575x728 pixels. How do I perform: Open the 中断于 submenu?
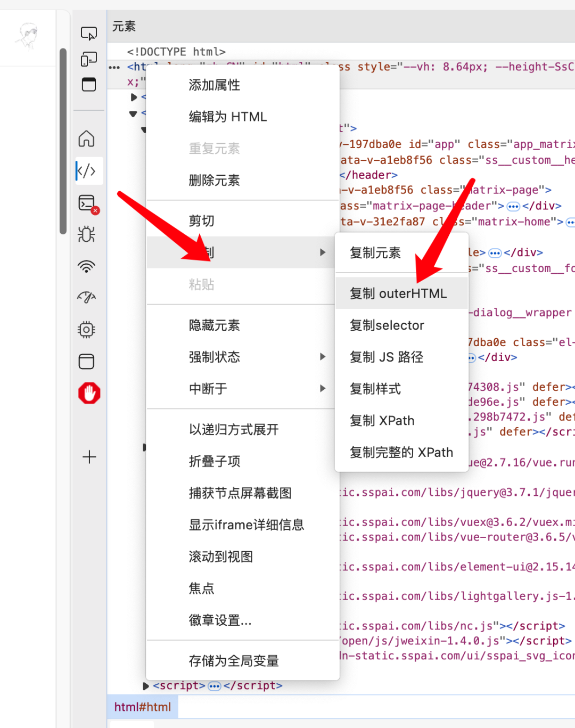click(243, 389)
